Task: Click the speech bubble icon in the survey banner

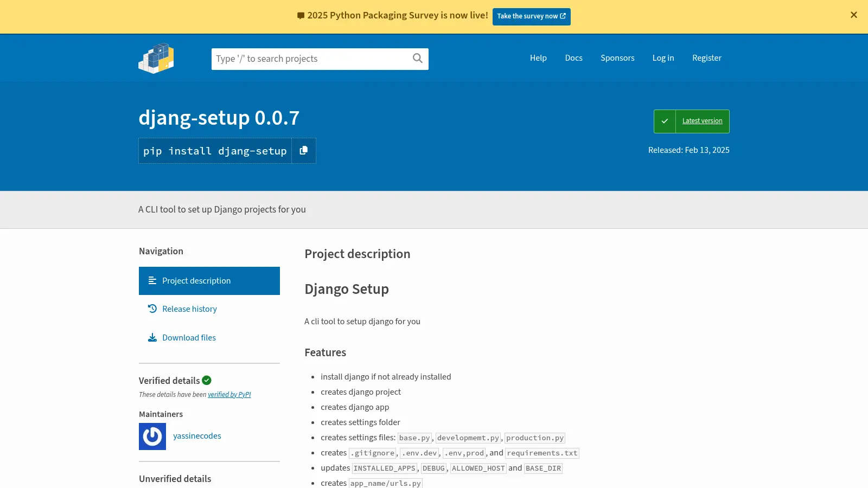Action: click(x=301, y=16)
